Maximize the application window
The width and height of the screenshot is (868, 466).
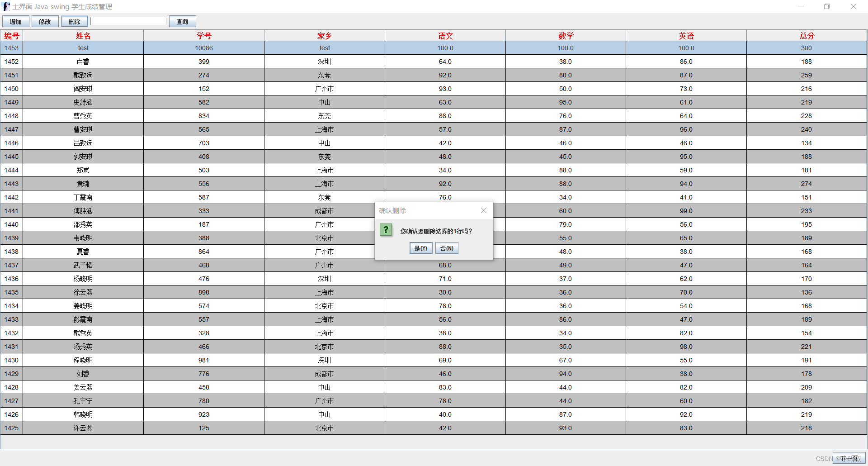pos(827,6)
